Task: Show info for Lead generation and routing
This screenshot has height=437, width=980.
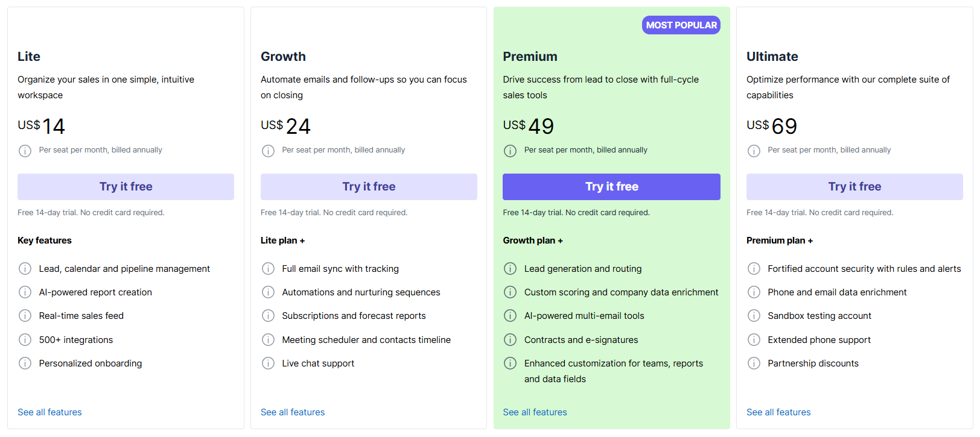Action: 510,269
